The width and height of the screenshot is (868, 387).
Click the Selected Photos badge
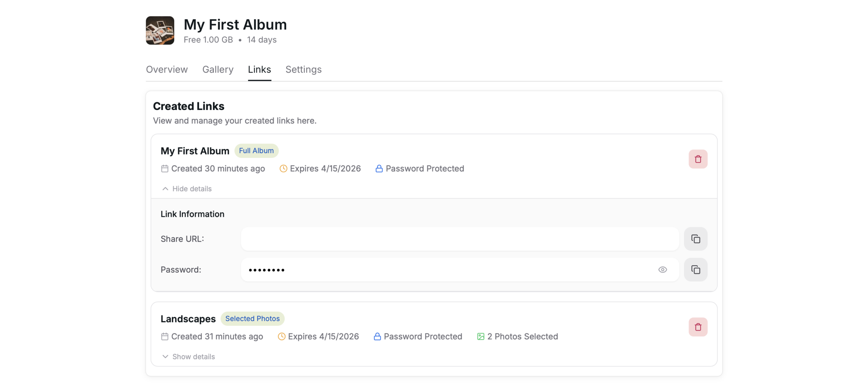tap(252, 318)
